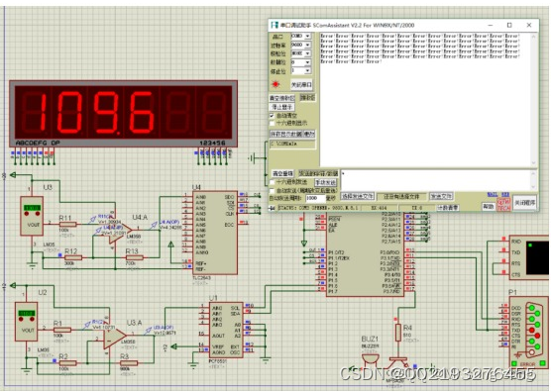This screenshot has height=392, width=551.
Task: Open the serial port COM dropdown
Action: 300,37
